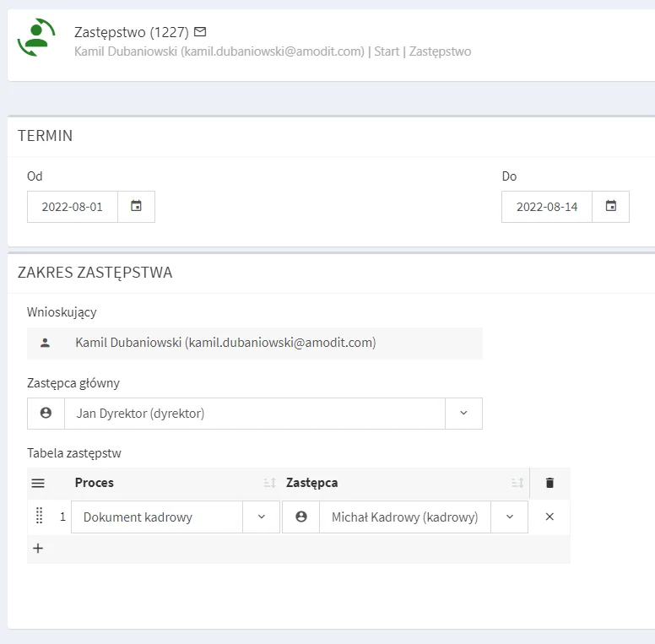Sort the table by Zastępca column
This screenshot has width=655, height=644.
[x=518, y=483]
